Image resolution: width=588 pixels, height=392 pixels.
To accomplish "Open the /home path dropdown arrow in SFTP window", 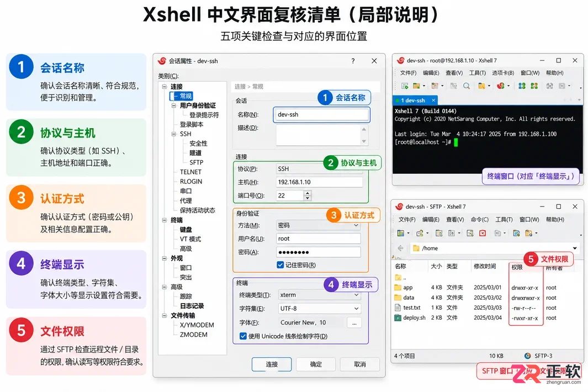I will tap(575, 248).
